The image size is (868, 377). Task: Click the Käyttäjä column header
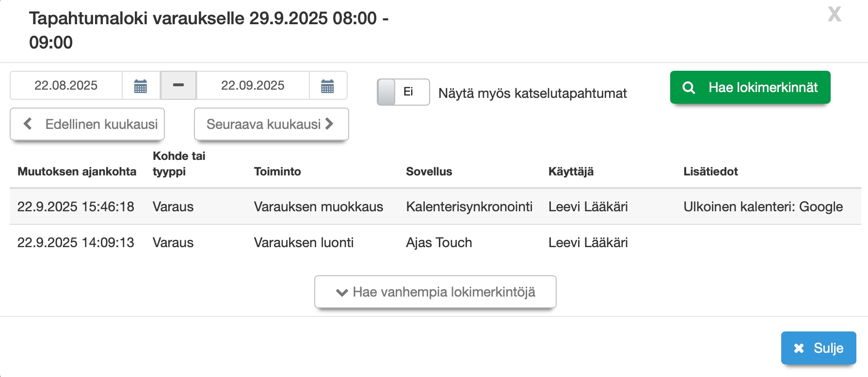pyautogui.click(x=571, y=172)
